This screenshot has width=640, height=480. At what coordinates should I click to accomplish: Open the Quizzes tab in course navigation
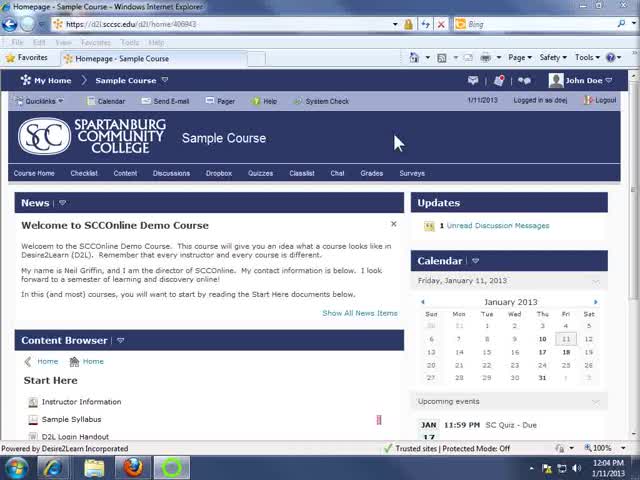pyautogui.click(x=260, y=173)
